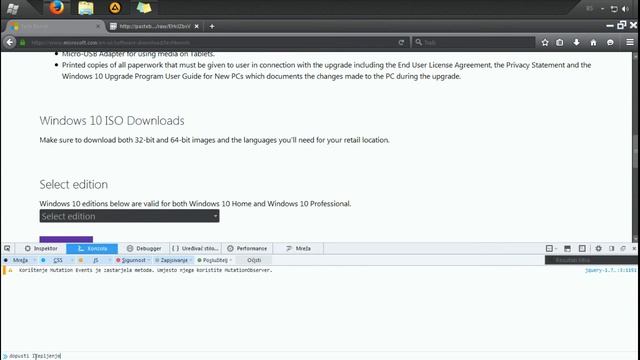Screen dimensions: 640x360
Task: Expand the JS filter dropdown arrow
Action: (x=109, y=260)
